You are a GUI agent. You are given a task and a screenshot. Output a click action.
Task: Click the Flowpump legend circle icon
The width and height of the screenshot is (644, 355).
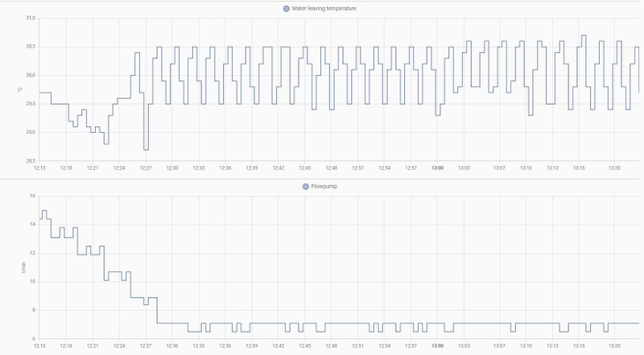pos(306,187)
